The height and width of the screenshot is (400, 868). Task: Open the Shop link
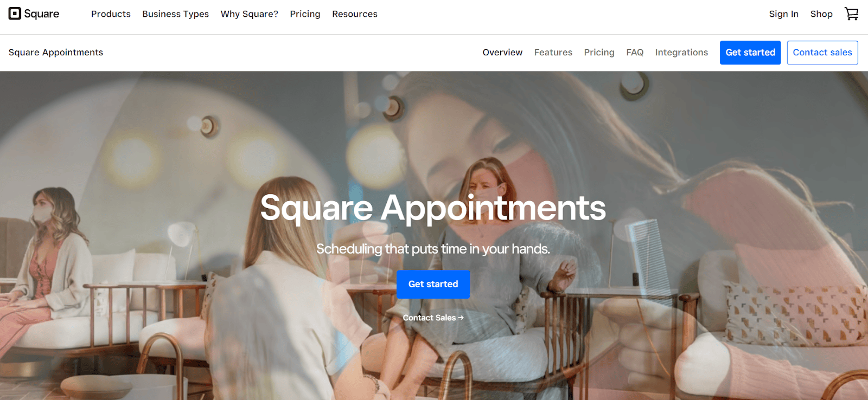(x=821, y=14)
